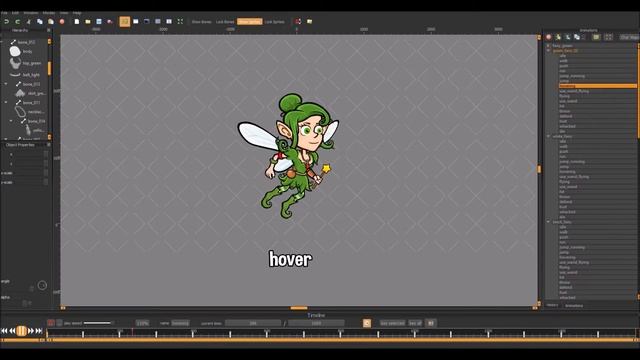Viewport: 640px width, 360px height.
Task: Click the red-and-white icon after Lock Sprites
Action: point(298,21)
